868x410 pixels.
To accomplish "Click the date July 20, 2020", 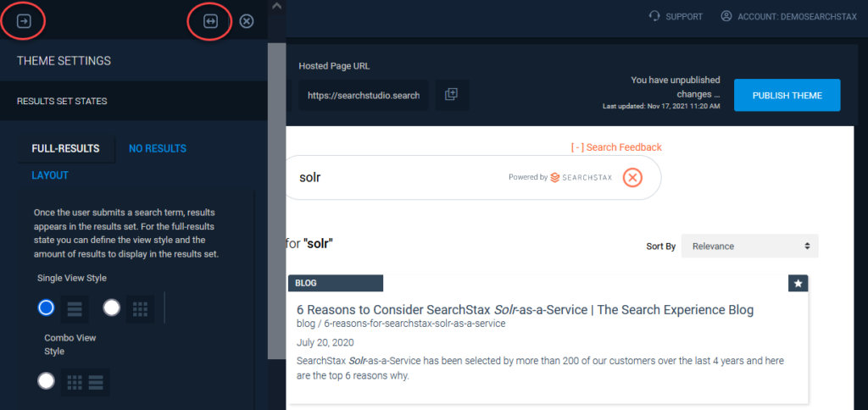I will click(x=325, y=342).
